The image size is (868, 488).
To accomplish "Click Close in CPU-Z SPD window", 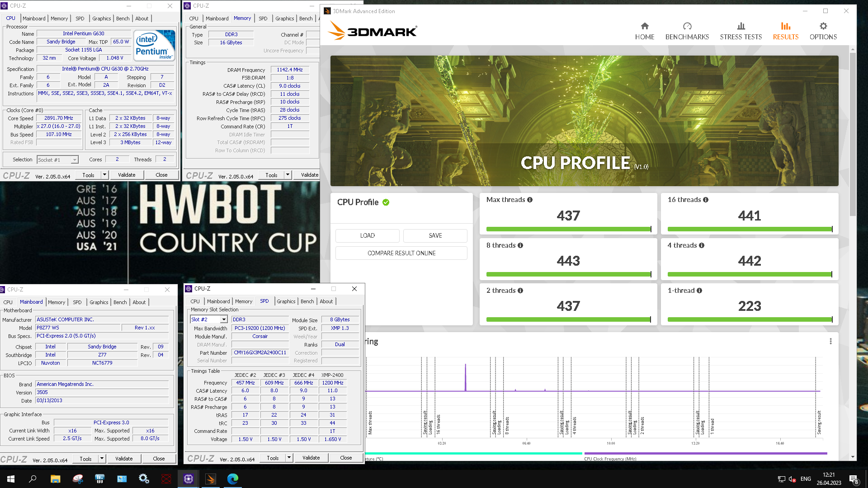I will pyautogui.click(x=346, y=458).
